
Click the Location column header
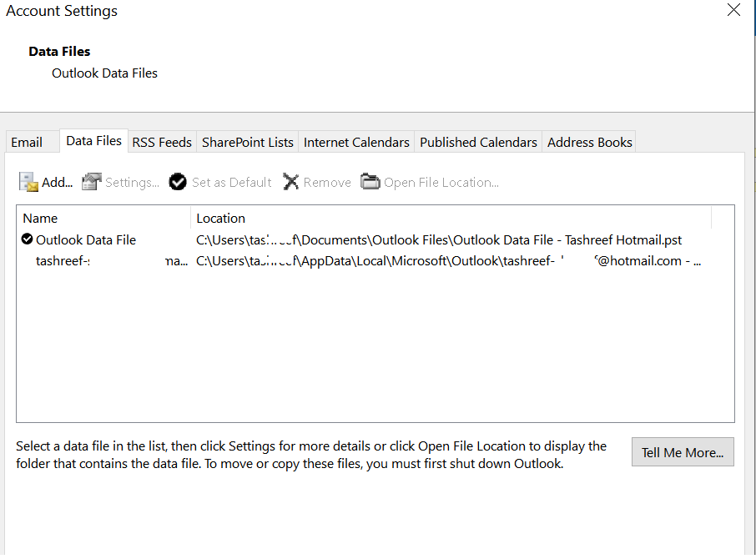point(451,219)
